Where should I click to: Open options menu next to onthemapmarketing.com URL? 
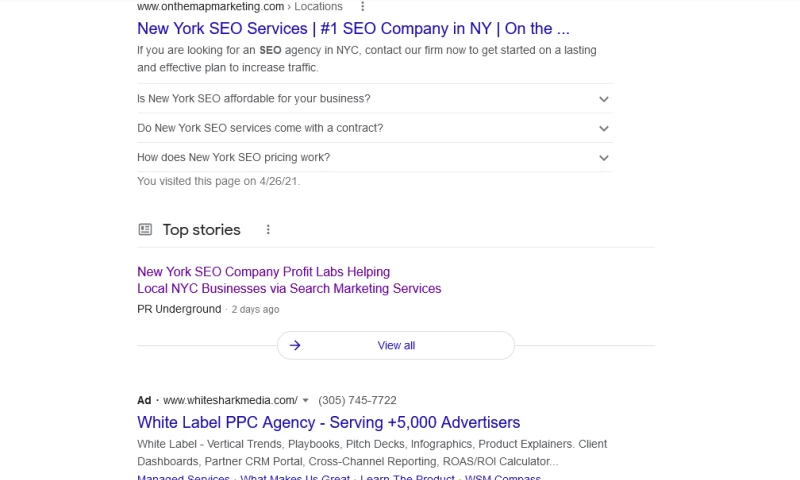tap(364, 6)
